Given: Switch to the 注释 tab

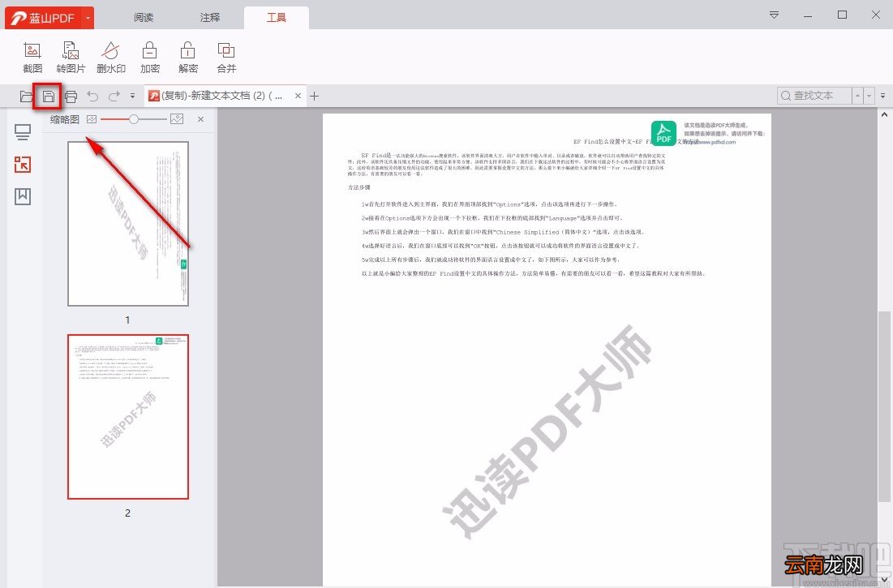Looking at the screenshot, I should tap(209, 18).
